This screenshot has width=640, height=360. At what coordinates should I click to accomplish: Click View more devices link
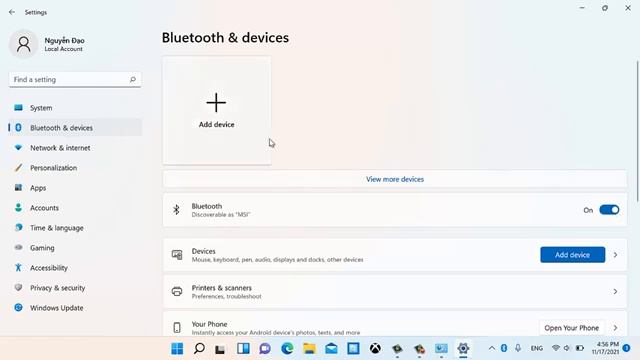[x=395, y=179]
